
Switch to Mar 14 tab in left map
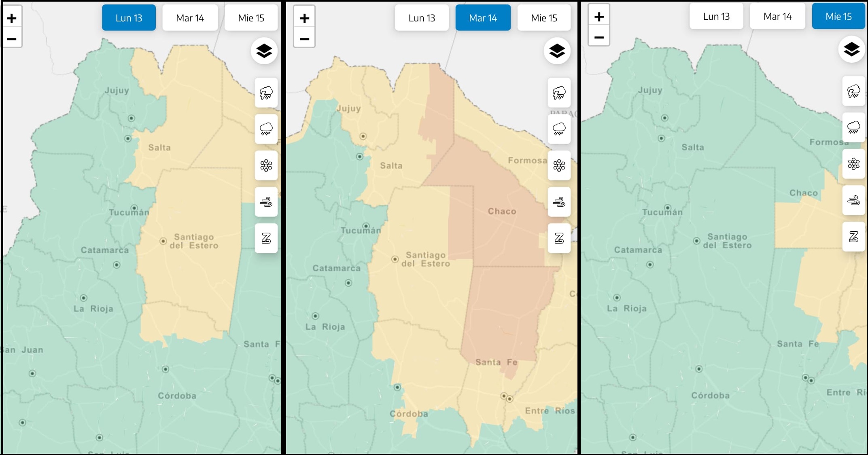(190, 18)
